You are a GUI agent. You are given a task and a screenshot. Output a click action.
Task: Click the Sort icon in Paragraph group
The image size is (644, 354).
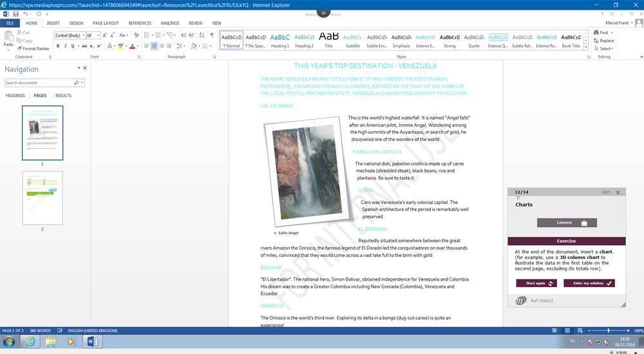[x=202, y=35]
